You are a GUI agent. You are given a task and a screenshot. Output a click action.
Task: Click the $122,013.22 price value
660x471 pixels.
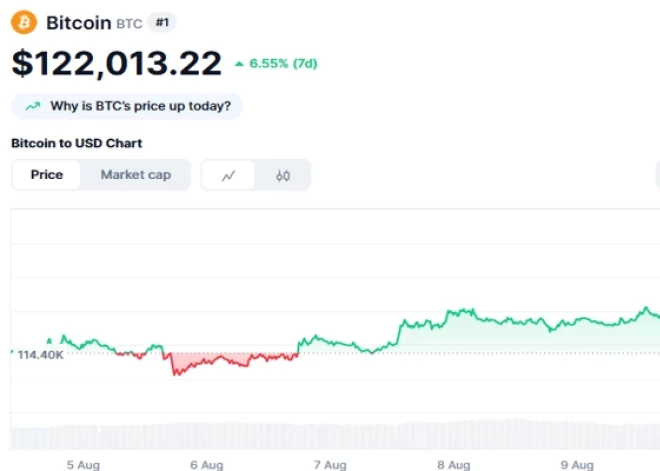116,63
